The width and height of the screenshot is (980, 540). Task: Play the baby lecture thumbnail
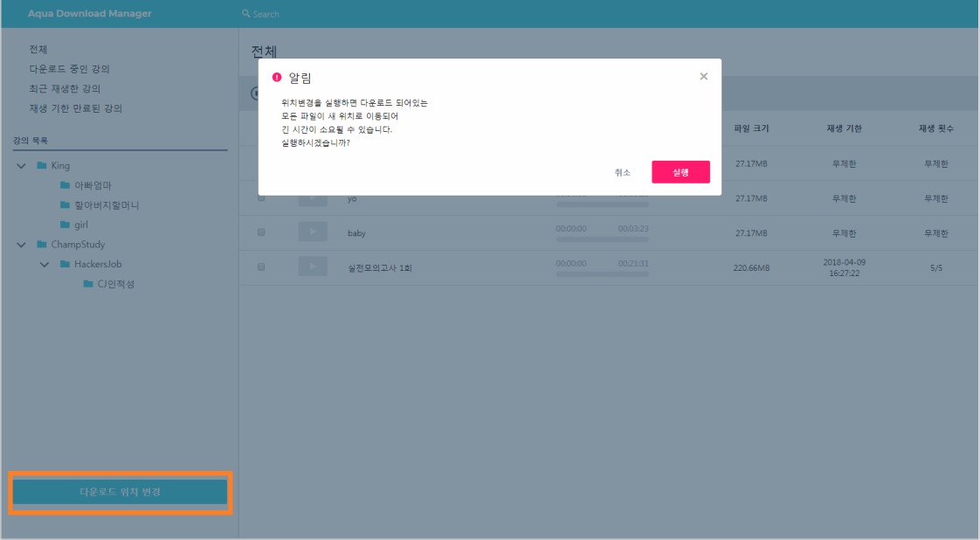(313, 232)
